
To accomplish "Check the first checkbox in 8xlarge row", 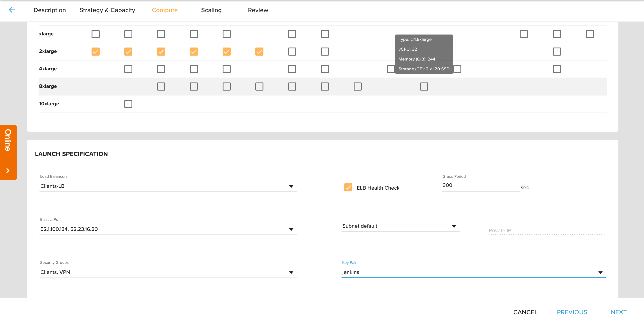I will pos(161,87).
